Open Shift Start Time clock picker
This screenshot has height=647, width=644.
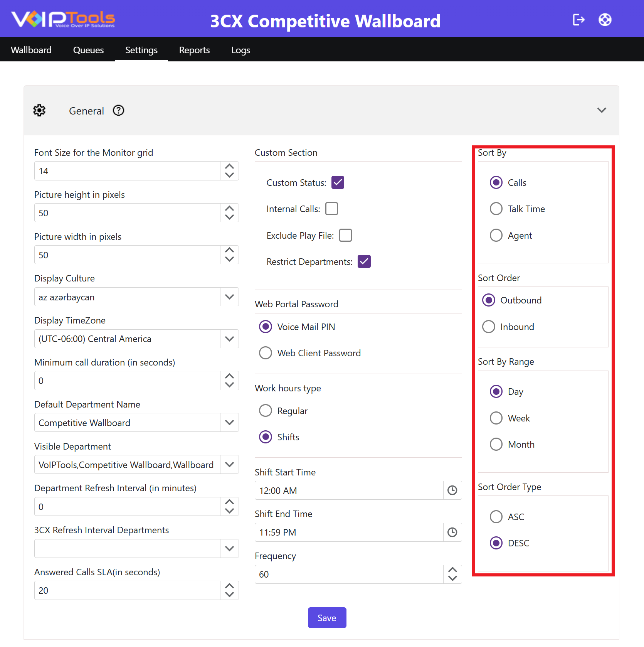452,490
